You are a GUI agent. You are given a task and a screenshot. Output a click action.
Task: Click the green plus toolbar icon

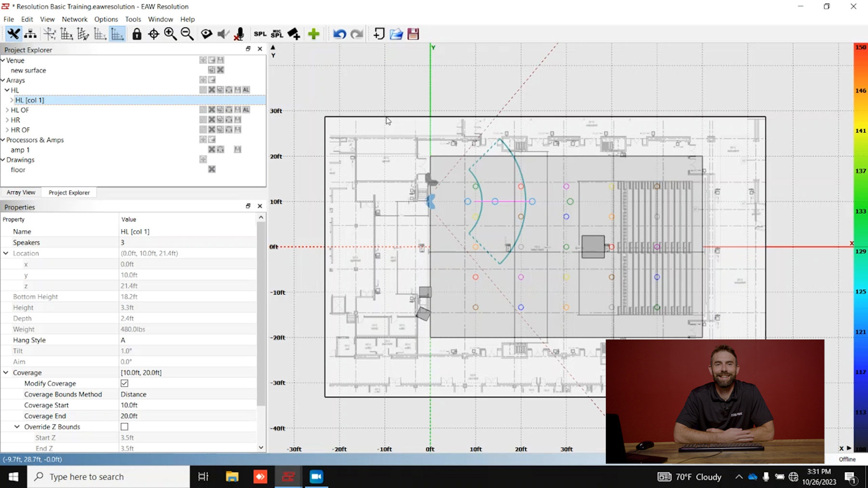click(314, 34)
